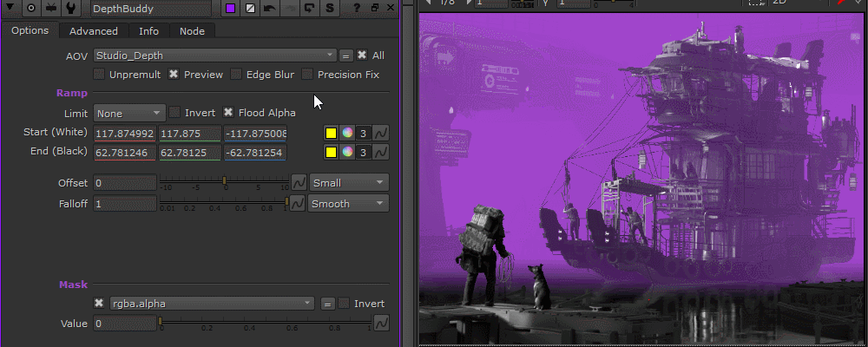Viewport: 868px width, 347px height.
Task: Click the equals button beside rgba.alpha
Action: point(328,304)
